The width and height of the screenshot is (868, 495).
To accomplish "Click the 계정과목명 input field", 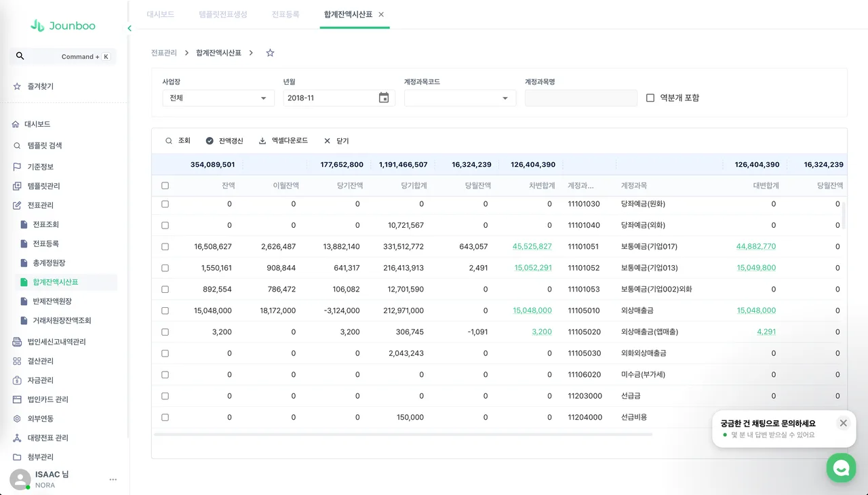I will tap(581, 98).
